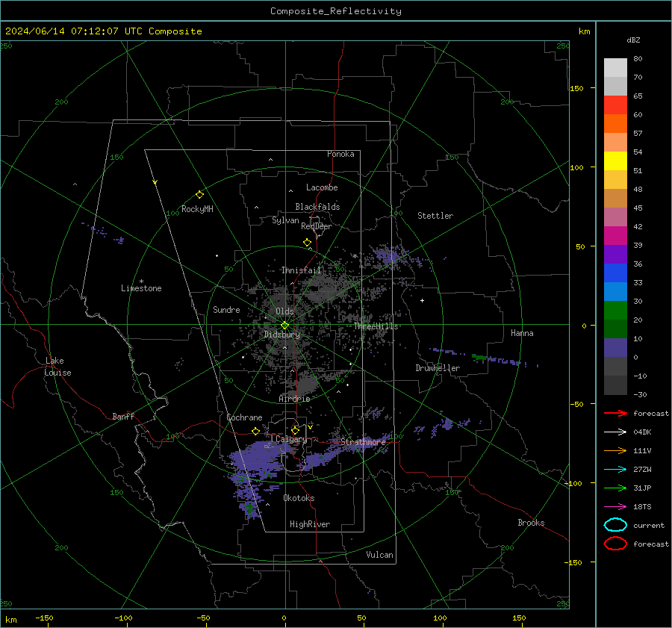
Task: Click the Brooks town label
Action: pos(531,523)
